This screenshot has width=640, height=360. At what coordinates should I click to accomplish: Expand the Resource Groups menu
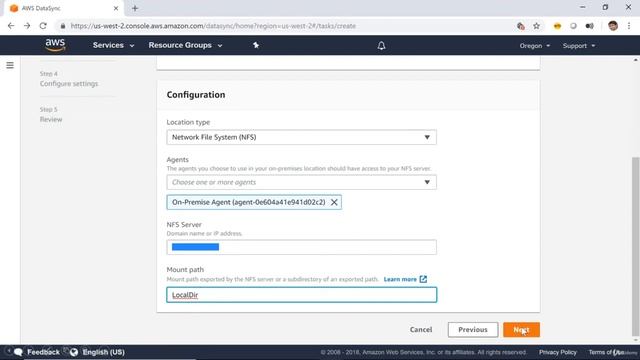click(185, 45)
